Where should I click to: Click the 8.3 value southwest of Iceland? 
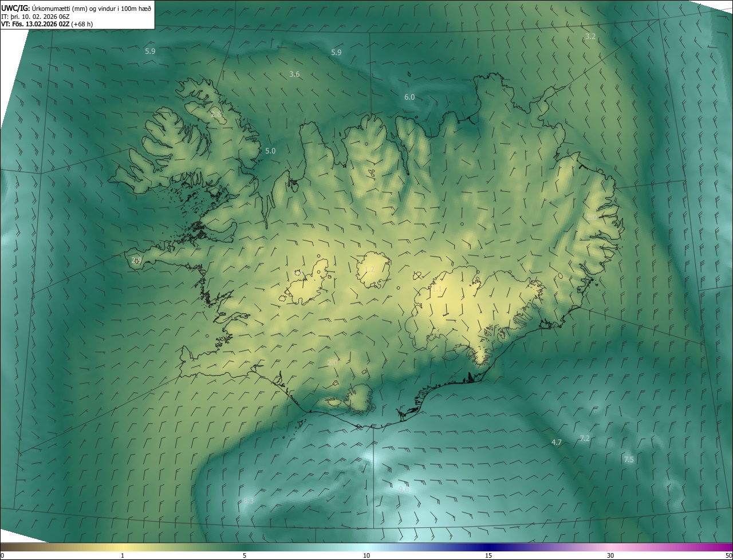point(249,500)
